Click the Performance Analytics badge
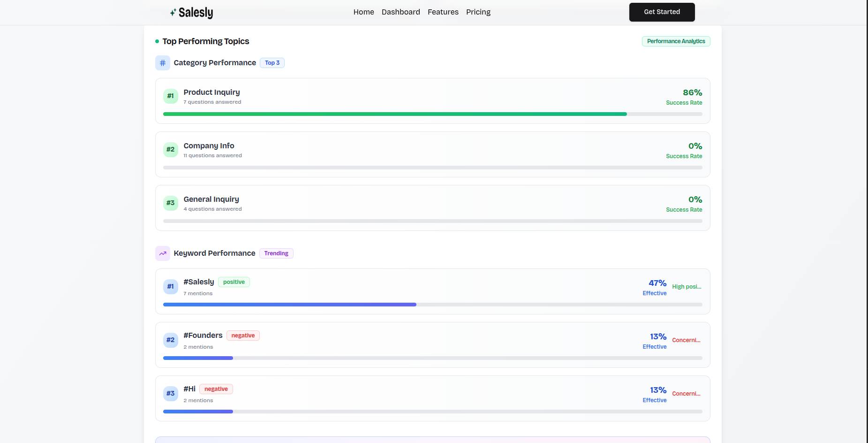 (676, 41)
